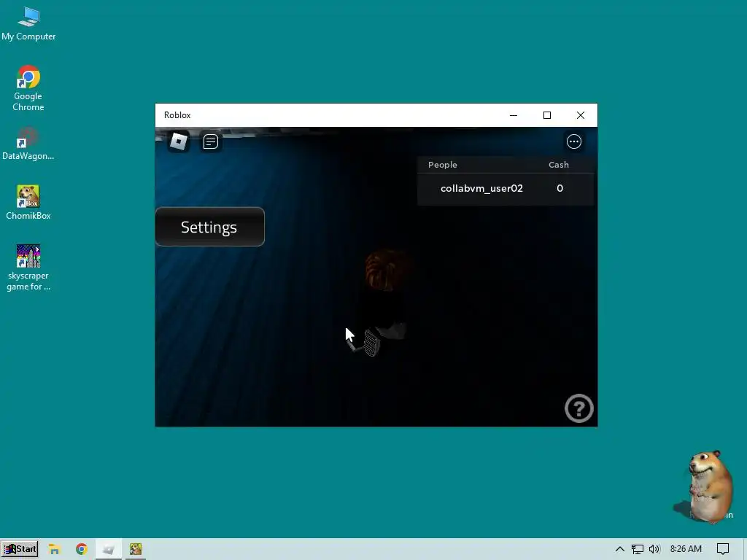Click the Cash column header
Image resolution: width=747 pixels, height=560 pixels.
[558, 165]
